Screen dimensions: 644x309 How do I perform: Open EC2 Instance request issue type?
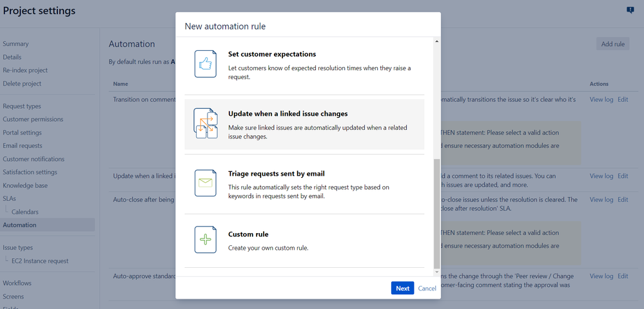[x=40, y=261]
